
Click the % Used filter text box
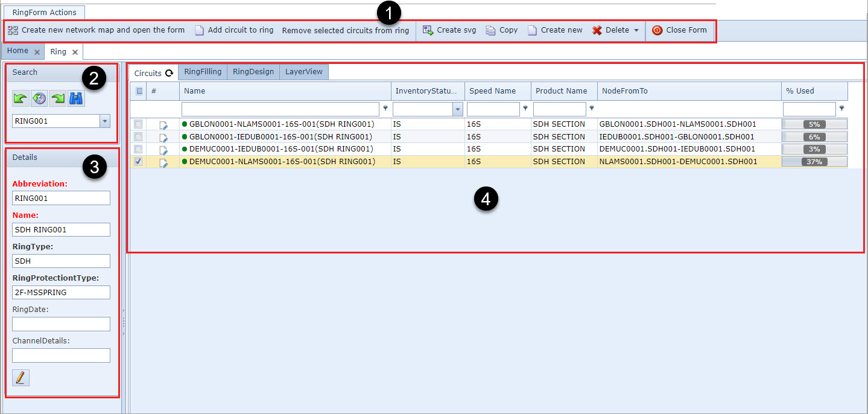(809, 109)
